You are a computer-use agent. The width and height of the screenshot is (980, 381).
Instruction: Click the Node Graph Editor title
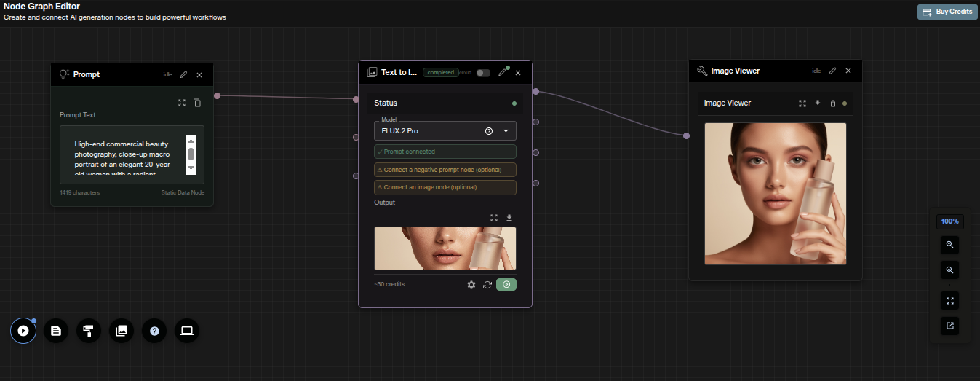(x=41, y=7)
